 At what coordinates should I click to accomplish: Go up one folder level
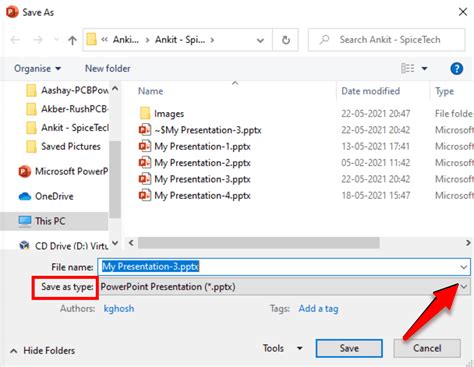[x=72, y=40]
